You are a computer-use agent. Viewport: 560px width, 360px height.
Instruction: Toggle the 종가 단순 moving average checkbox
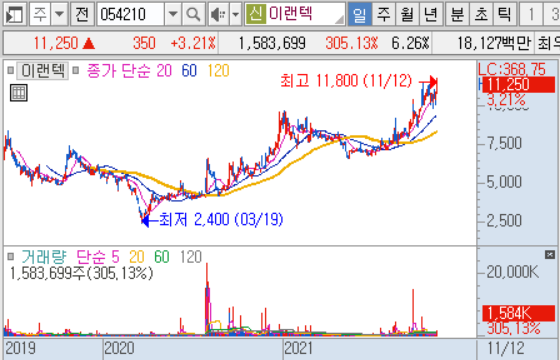(75, 70)
